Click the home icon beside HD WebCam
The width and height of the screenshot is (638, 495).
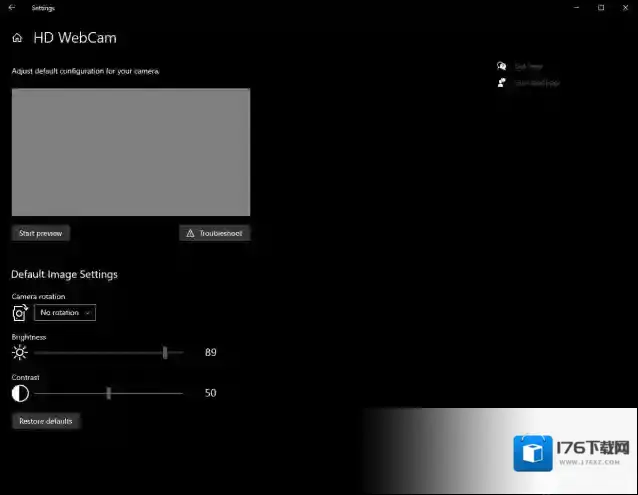17,38
